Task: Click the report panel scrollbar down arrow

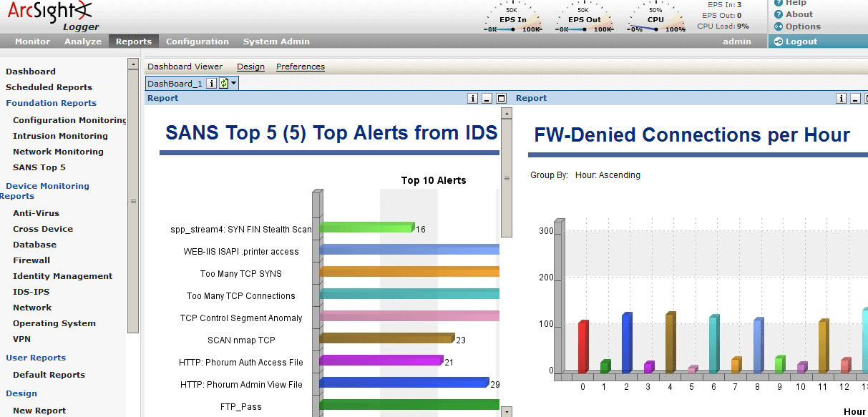Action: pyautogui.click(x=507, y=412)
